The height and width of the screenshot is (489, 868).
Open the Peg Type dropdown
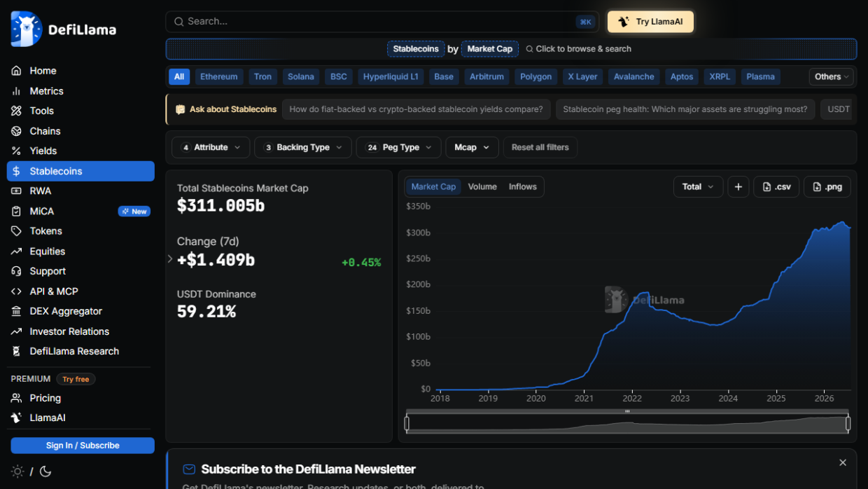click(x=399, y=147)
